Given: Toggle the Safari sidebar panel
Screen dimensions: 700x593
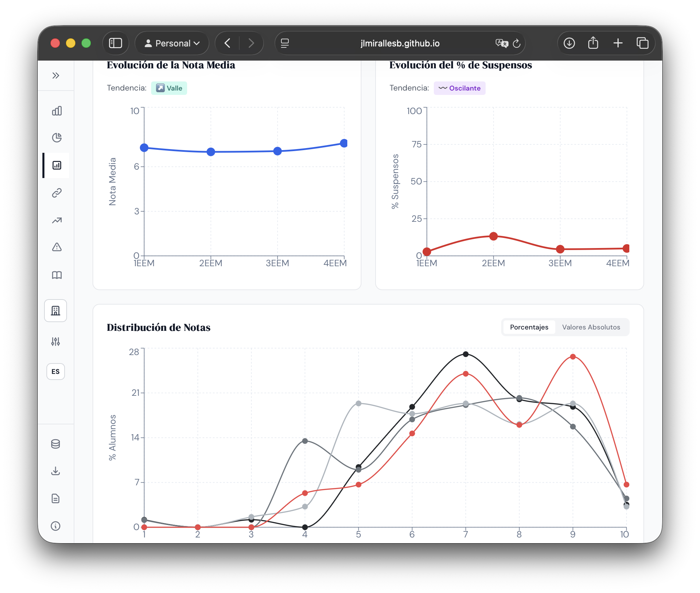Looking at the screenshot, I should click(x=115, y=43).
